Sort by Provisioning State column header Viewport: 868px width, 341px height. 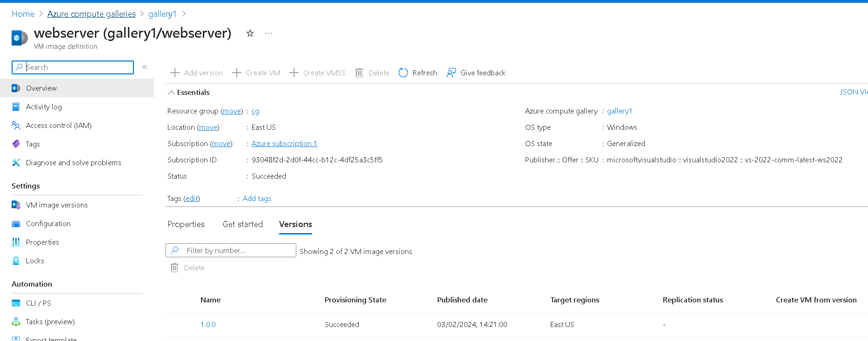point(355,300)
